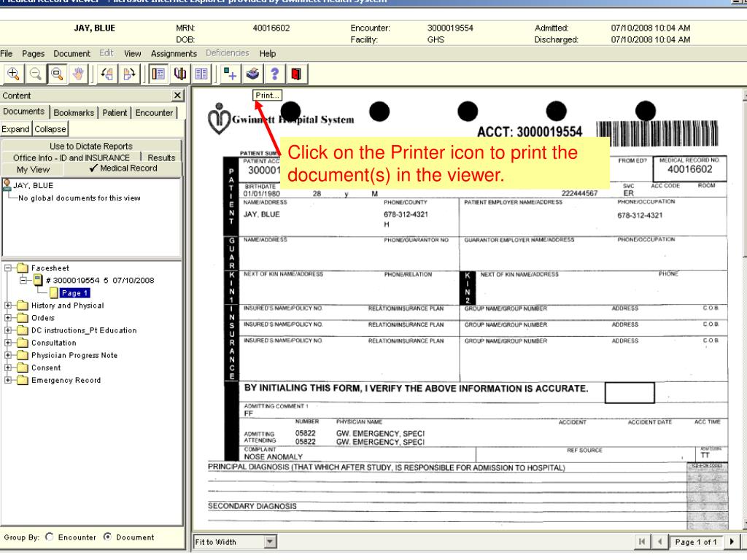Image resolution: width=747 pixels, height=560 pixels.
Task: Go to next page arrow
Action: click(732, 542)
